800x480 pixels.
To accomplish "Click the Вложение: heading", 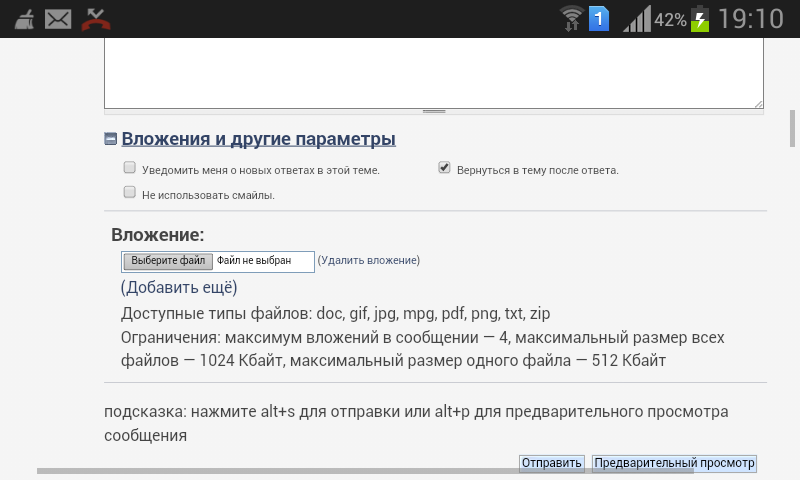I will [158, 235].
